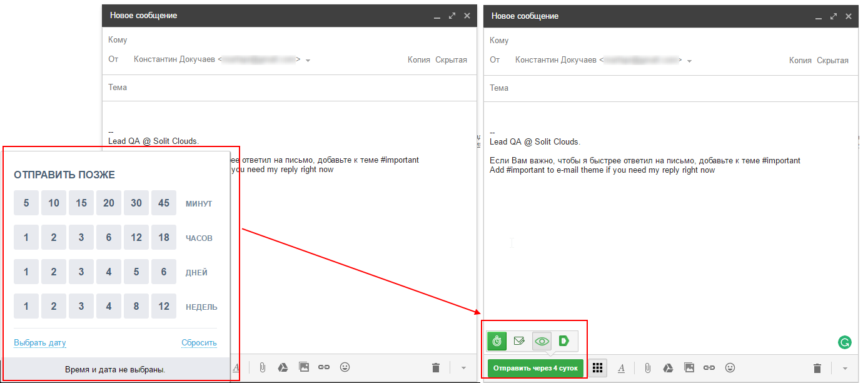Select 1 in the ДНЕЙ row

26,272
